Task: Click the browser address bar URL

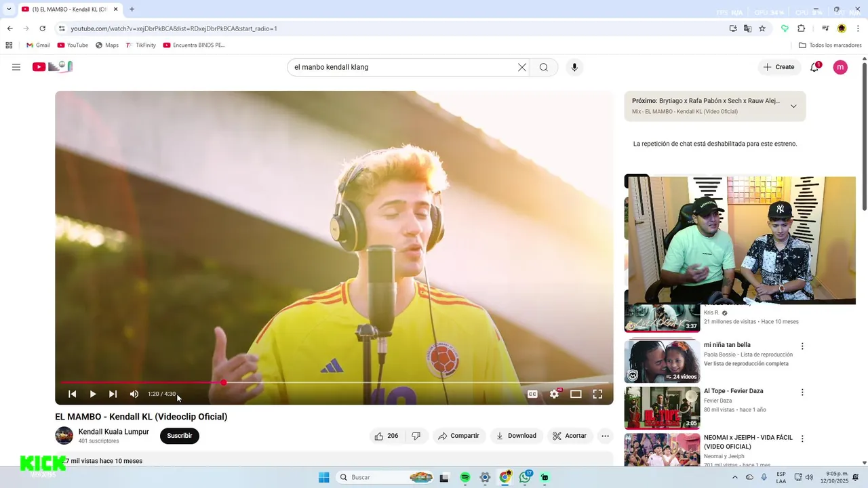Action: [174, 28]
